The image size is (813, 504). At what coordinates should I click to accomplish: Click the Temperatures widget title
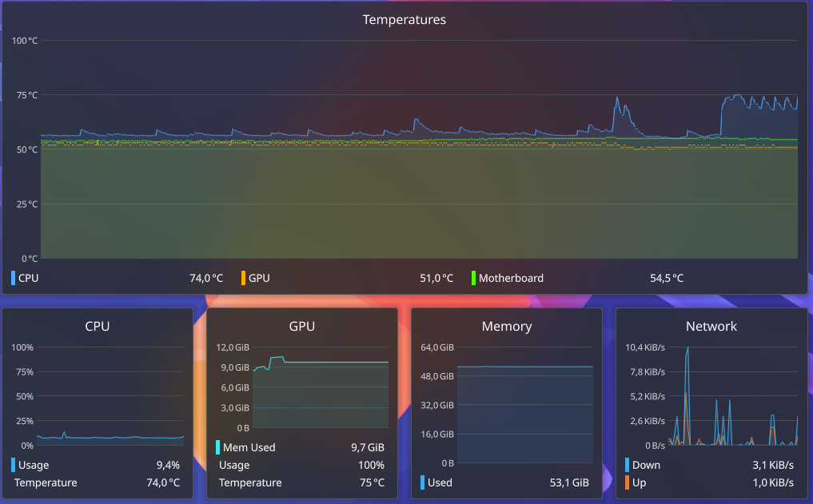tap(404, 20)
